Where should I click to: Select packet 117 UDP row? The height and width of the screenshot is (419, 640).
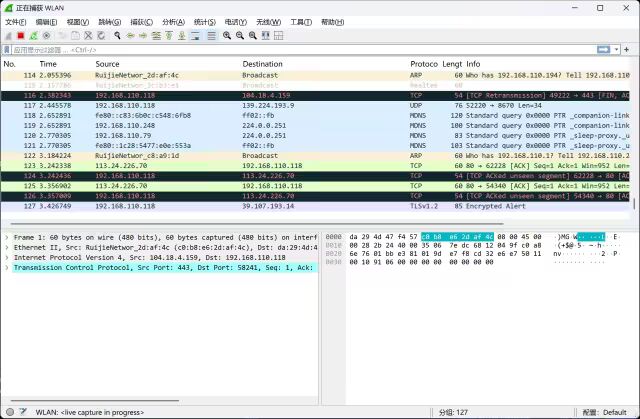(x=315, y=106)
